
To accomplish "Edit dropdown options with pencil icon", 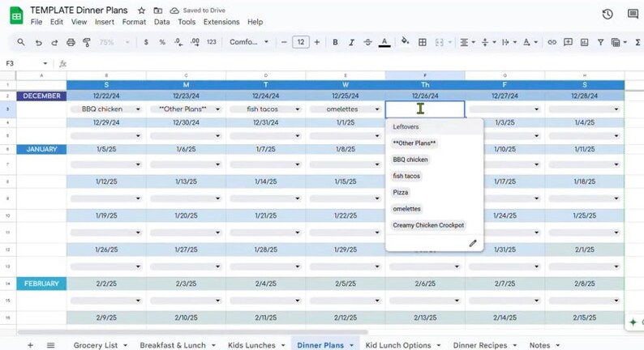I will pyautogui.click(x=473, y=243).
